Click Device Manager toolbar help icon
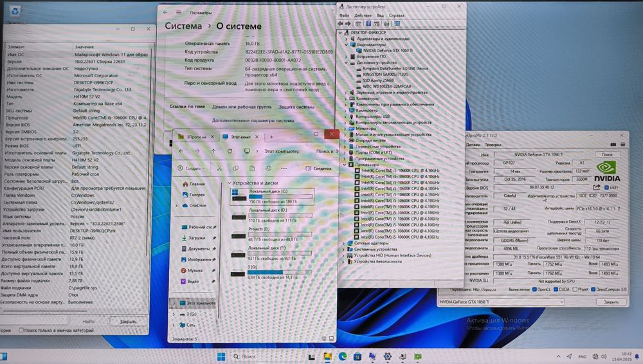 pos(368,24)
